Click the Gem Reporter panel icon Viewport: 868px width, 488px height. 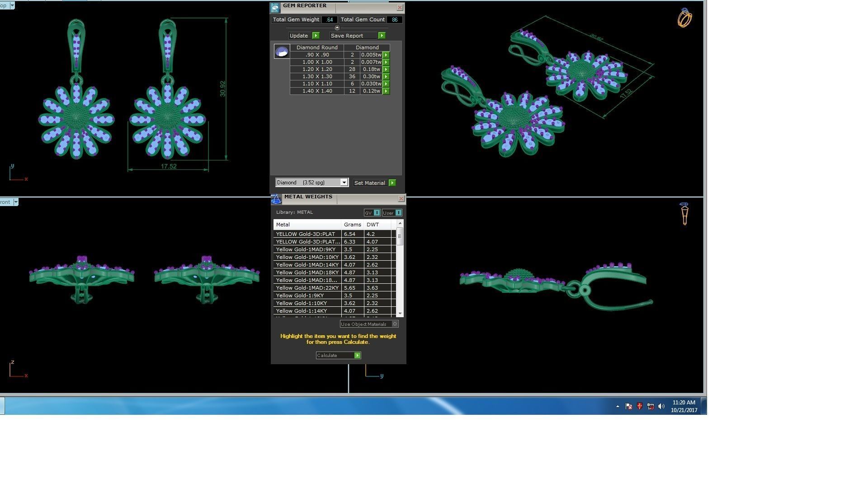click(275, 8)
